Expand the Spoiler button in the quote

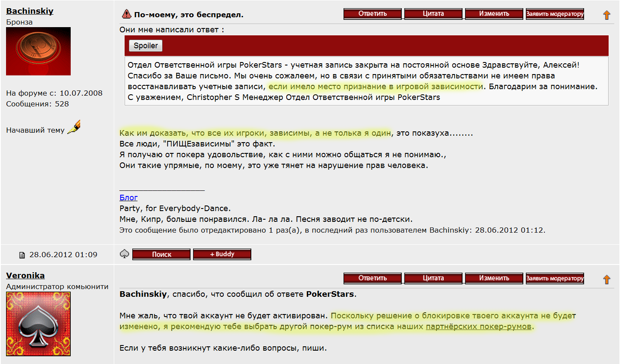coord(146,46)
